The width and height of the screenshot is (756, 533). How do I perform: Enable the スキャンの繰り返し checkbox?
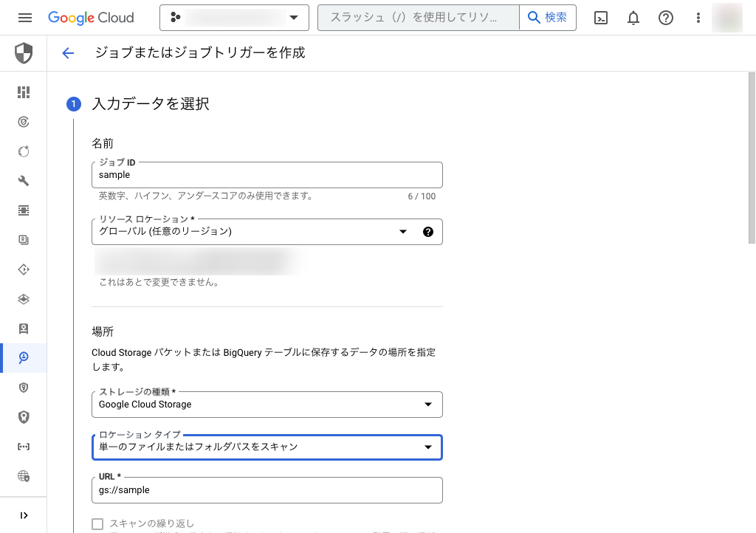pos(97,523)
